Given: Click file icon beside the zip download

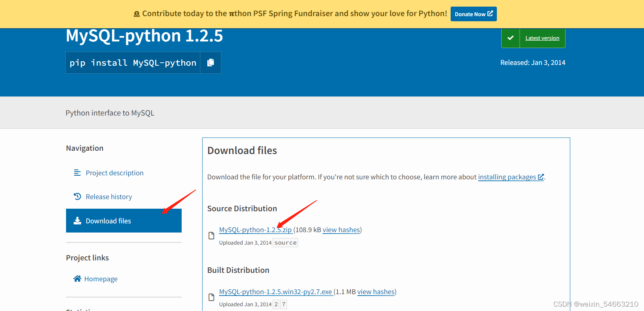Looking at the screenshot, I should click(211, 235).
